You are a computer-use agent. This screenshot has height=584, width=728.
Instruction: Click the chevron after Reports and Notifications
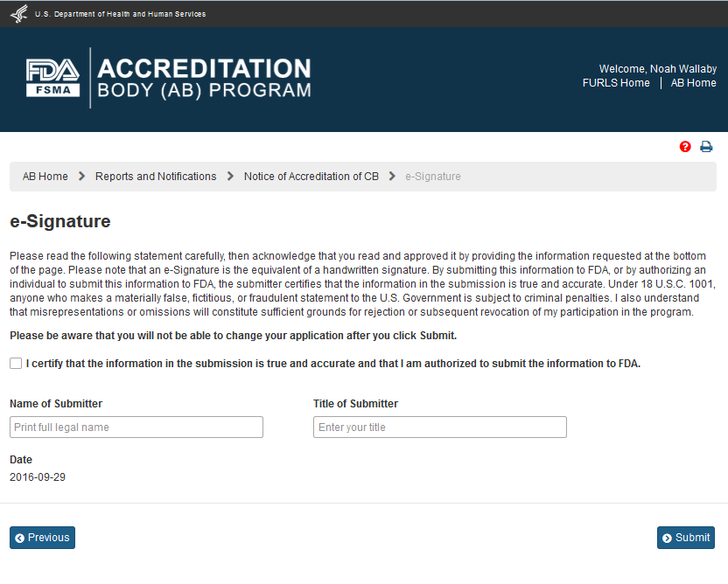(x=230, y=177)
